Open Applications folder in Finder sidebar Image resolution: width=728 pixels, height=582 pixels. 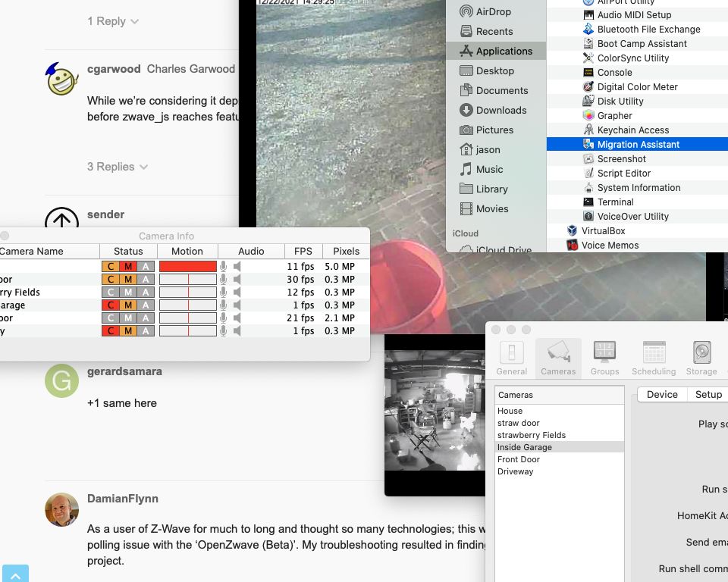point(495,51)
